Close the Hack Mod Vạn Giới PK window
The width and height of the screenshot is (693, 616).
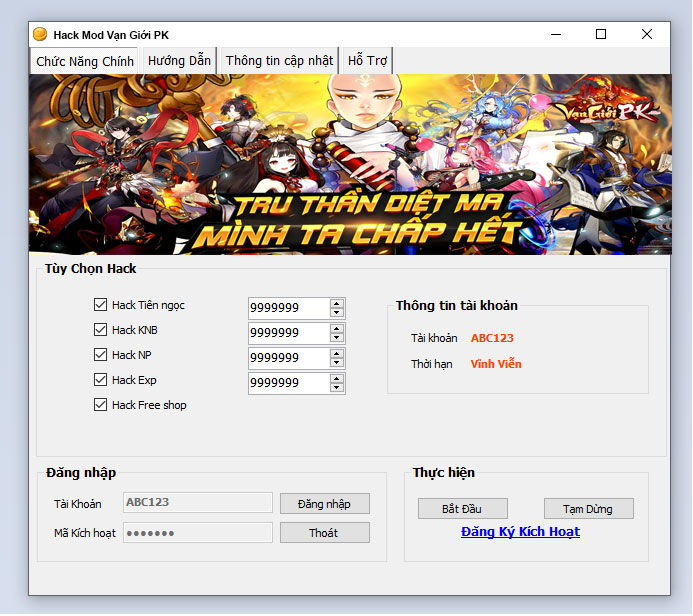(647, 34)
